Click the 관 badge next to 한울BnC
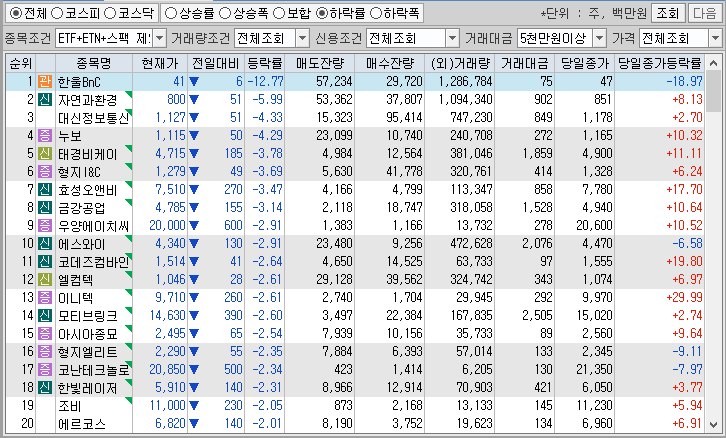The height and width of the screenshot is (438, 726). 45,81
